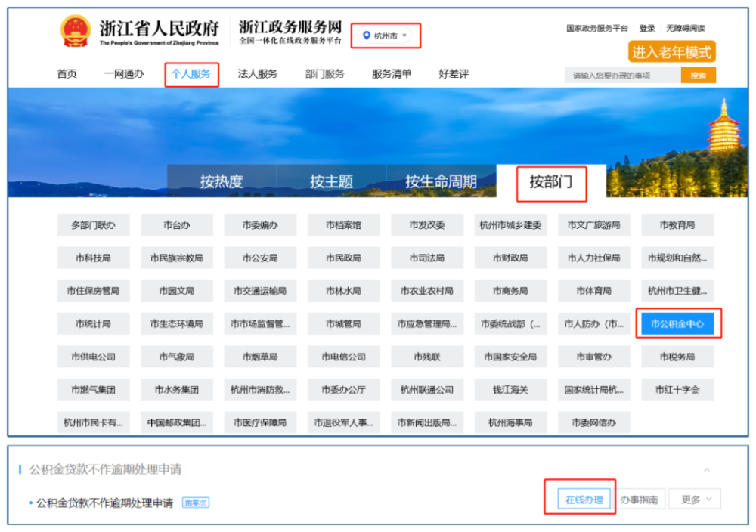Go to 法人服务 in navigation
The image size is (756, 532).
258,74
